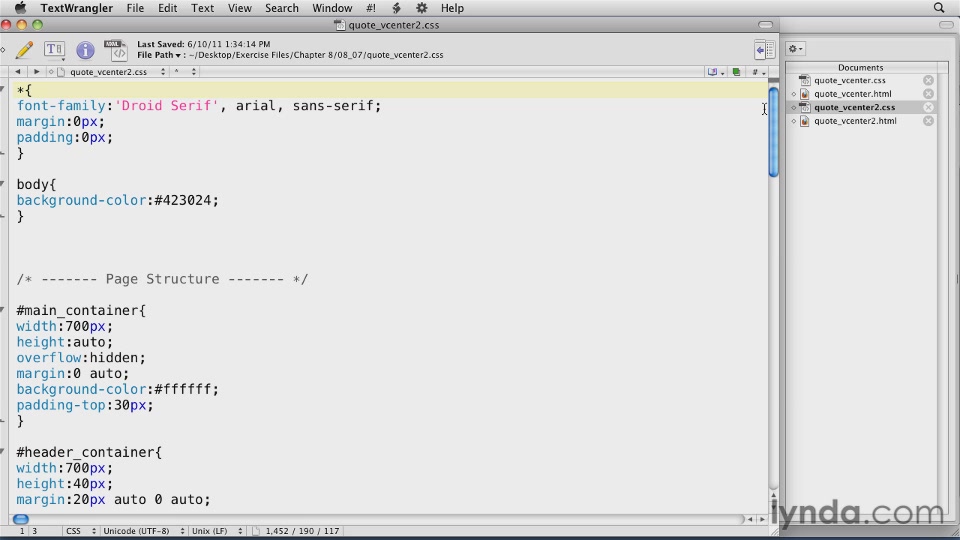Close quote_vcenter2.css with its X button
This screenshot has width=960, height=540.
(928, 107)
